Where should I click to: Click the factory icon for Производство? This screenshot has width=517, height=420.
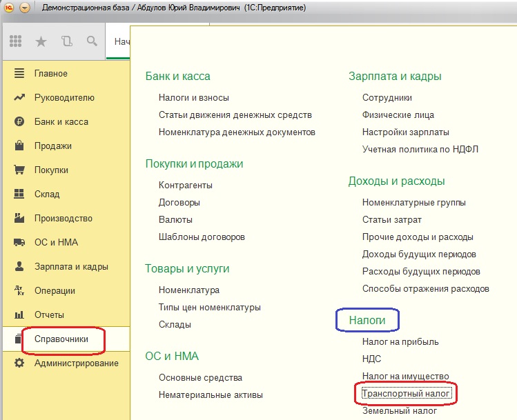pos(19,218)
